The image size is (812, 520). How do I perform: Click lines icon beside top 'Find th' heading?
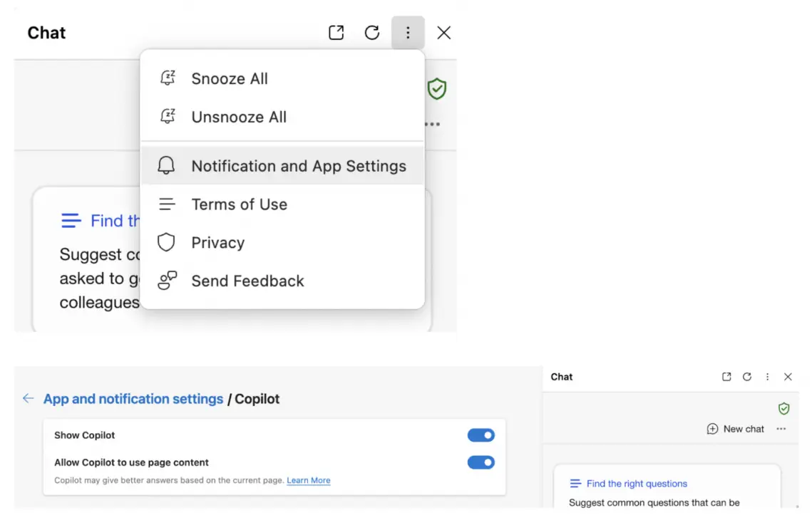(x=71, y=220)
